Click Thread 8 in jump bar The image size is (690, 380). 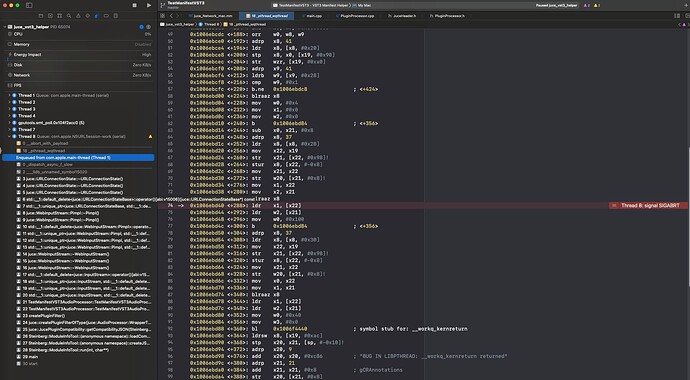click(209, 24)
